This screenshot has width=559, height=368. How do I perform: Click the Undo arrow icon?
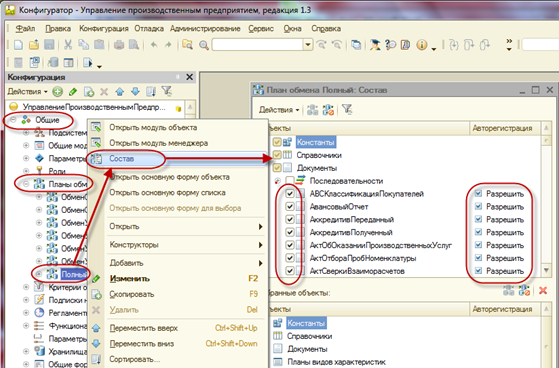coord(154,45)
